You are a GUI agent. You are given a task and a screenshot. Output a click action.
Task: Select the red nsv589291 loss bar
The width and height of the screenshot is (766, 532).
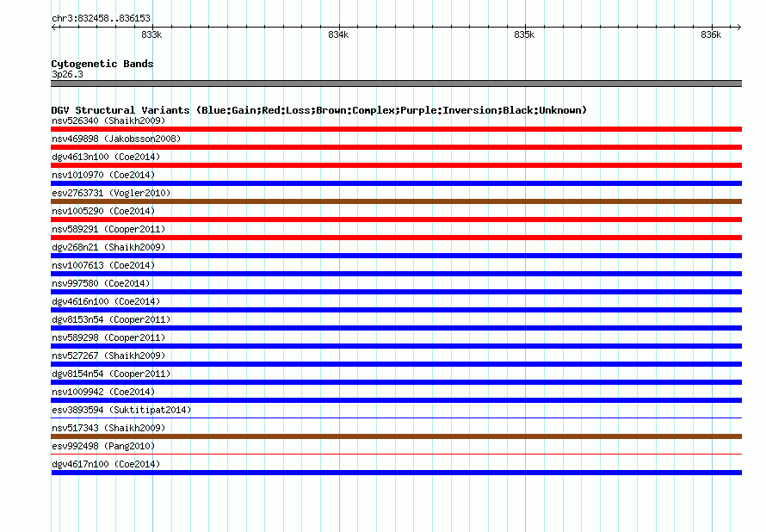396,238
